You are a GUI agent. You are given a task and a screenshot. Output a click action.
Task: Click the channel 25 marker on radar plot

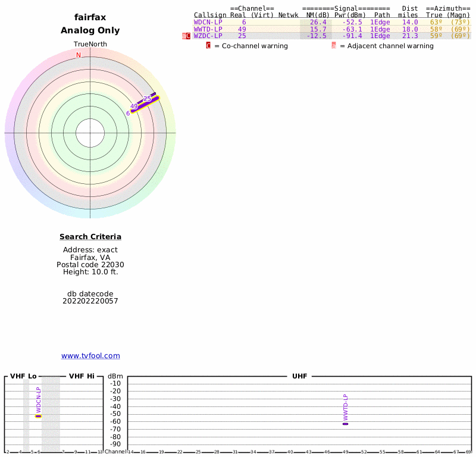[x=147, y=99]
